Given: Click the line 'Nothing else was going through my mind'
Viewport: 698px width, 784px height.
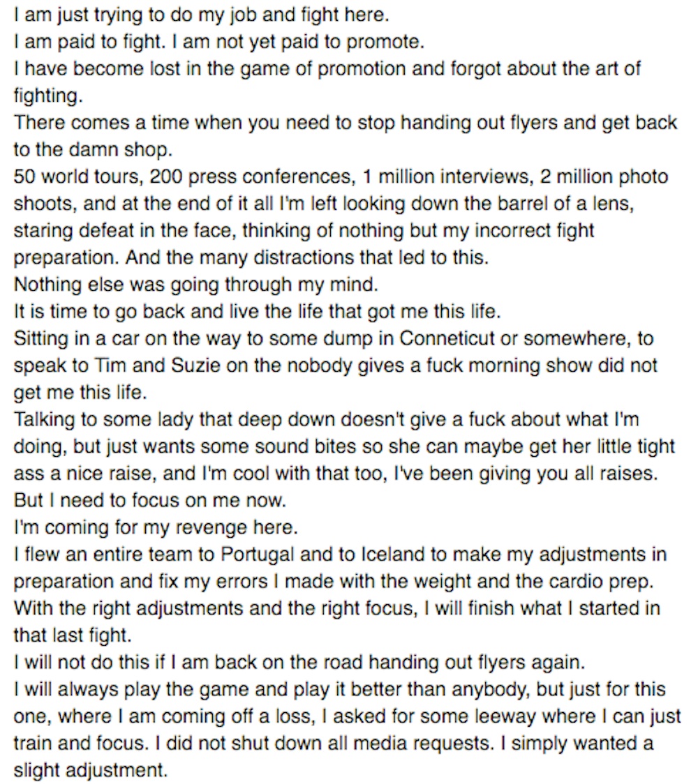Looking at the screenshot, I should click(x=195, y=285).
